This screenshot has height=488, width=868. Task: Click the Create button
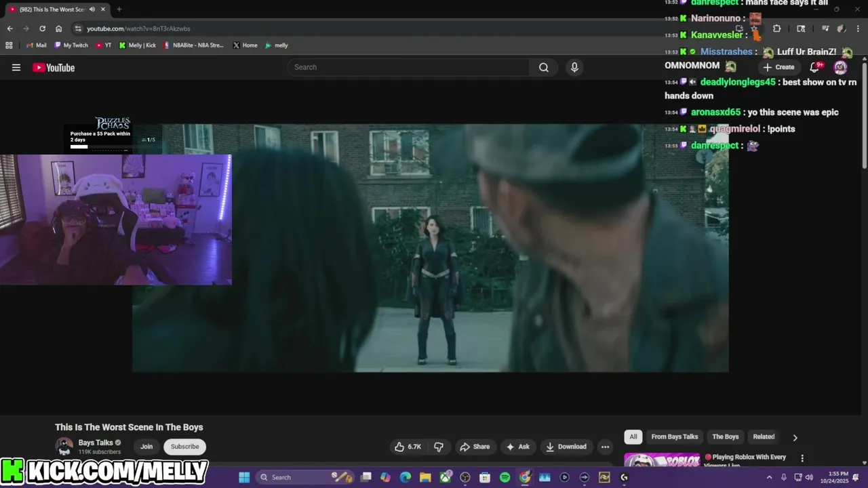tap(778, 67)
